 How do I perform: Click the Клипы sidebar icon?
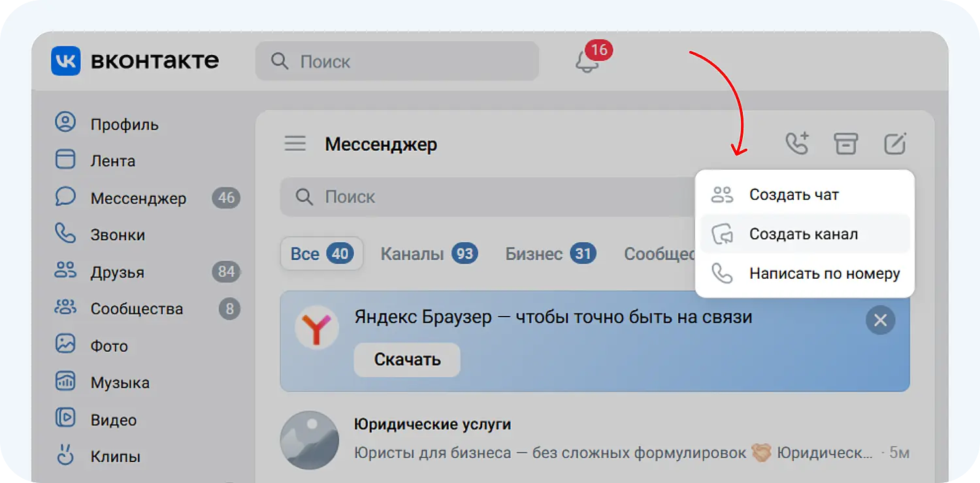pos(65,456)
